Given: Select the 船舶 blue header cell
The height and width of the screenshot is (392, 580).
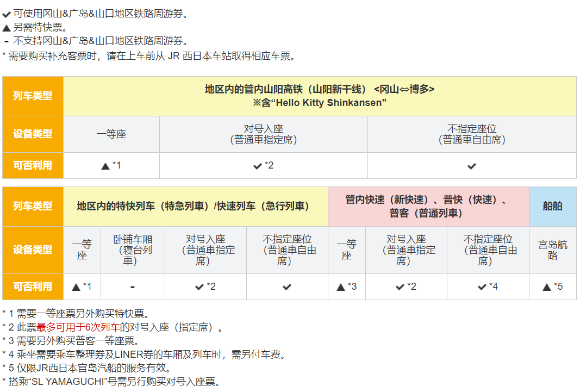Looking at the screenshot, I should tap(552, 207).
